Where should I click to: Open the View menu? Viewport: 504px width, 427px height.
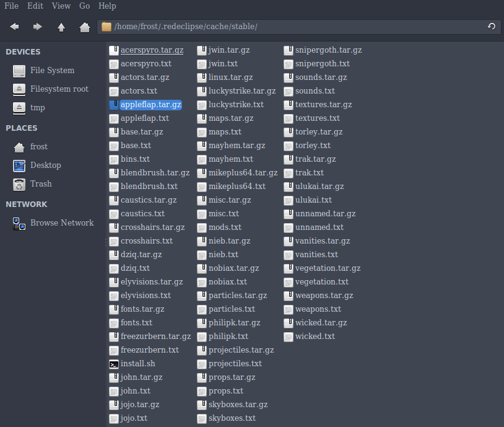point(61,6)
